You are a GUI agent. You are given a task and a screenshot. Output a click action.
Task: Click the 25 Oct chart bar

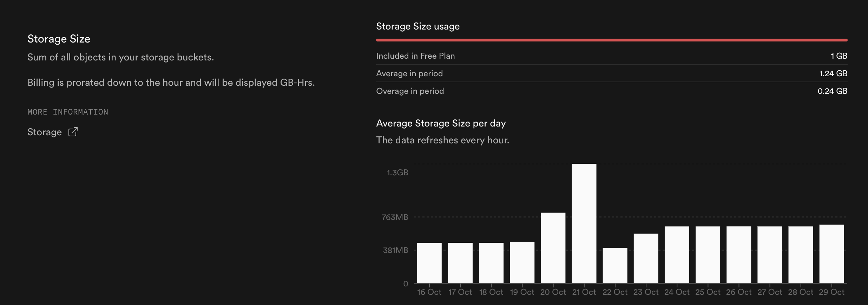[708, 255]
